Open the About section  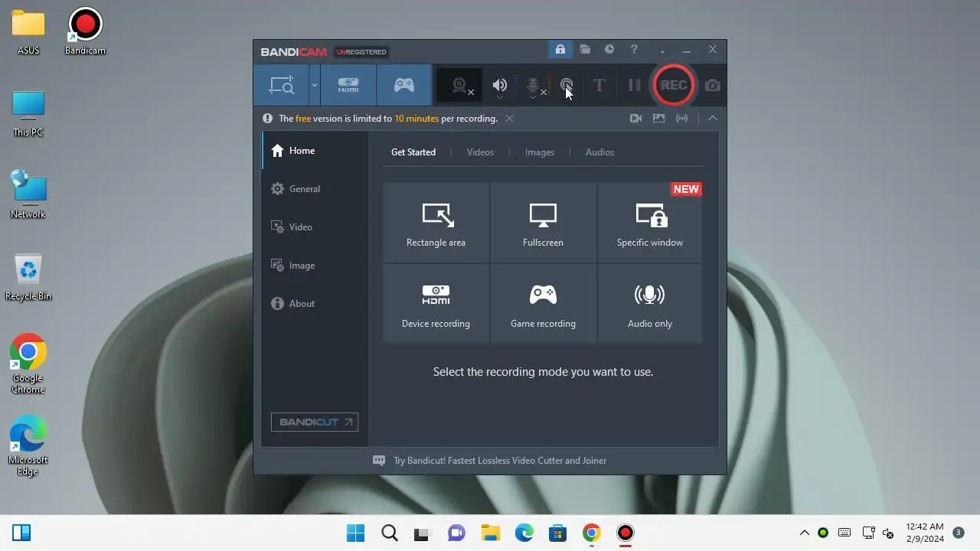pos(315,304)
